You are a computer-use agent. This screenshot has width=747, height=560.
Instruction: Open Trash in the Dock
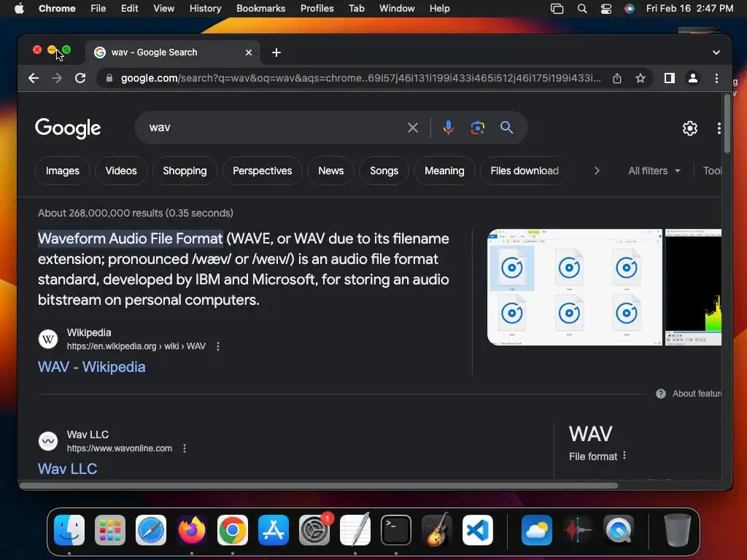tap(677, 529)
